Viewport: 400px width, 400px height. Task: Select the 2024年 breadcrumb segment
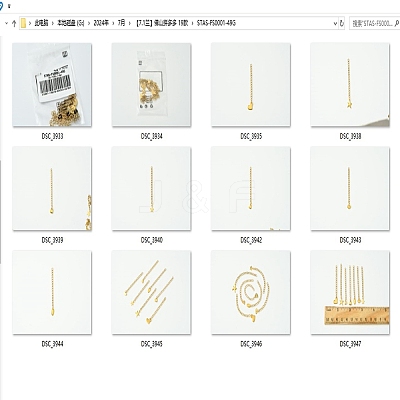101,23
